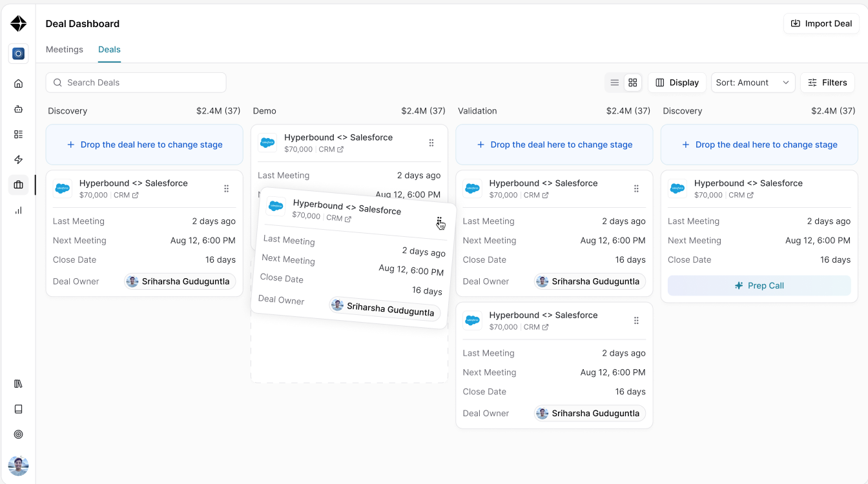Click drag handle on the tilted dragged card
Viewport: 868px width, 484px height.
tap(439, 222)
